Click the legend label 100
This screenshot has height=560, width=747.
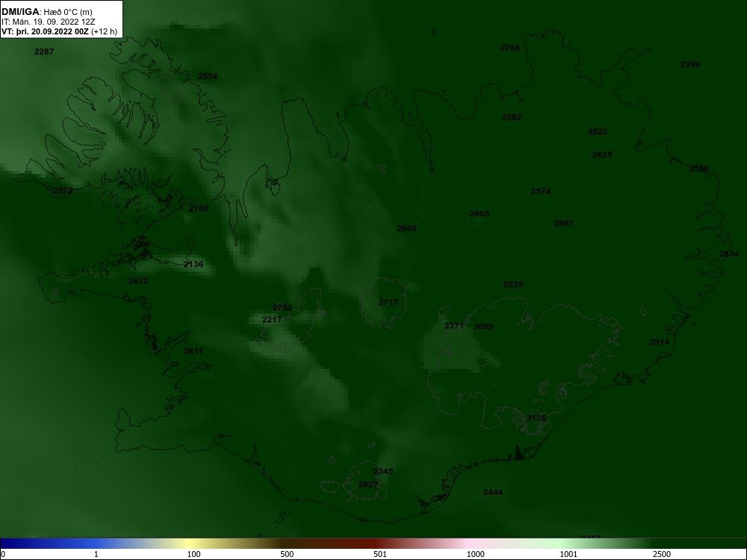click(x=193, y=554)
